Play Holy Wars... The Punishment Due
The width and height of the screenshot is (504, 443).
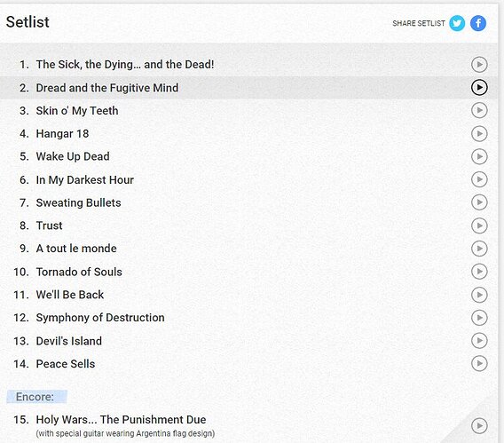coord(479,425)
